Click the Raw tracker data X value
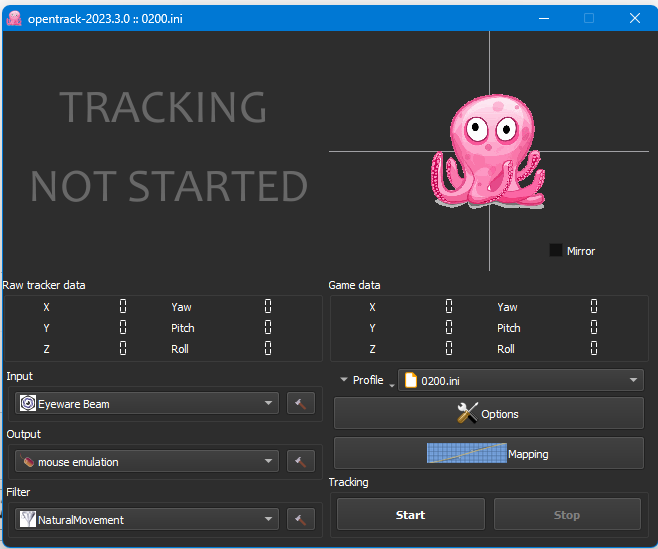The image size is (658, 549). click(x=123, y=307)
